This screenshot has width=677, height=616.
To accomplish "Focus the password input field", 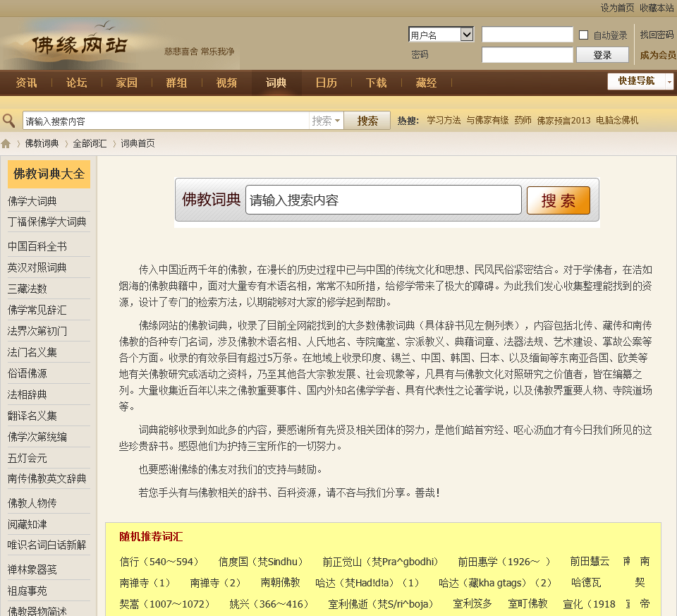I will coord(527,55).
